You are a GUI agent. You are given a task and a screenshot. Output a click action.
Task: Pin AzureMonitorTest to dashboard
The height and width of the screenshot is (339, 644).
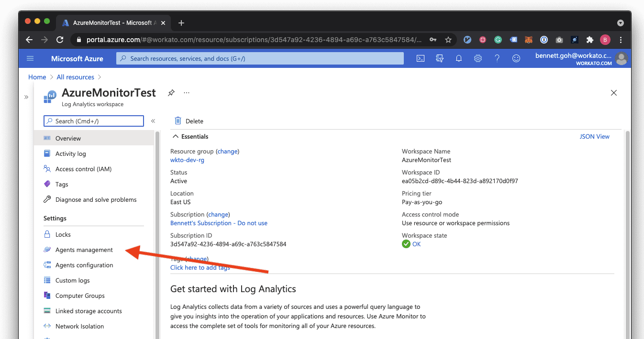(171, 93)
